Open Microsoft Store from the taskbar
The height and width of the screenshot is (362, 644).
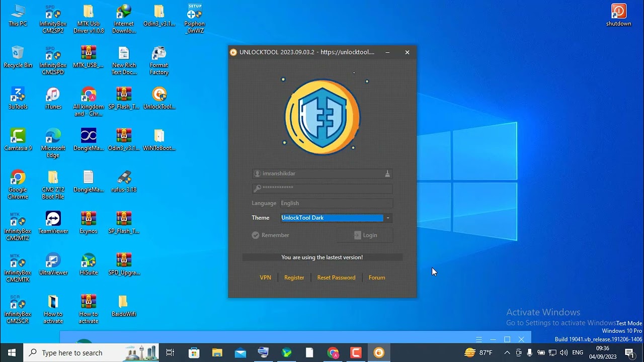194,353
